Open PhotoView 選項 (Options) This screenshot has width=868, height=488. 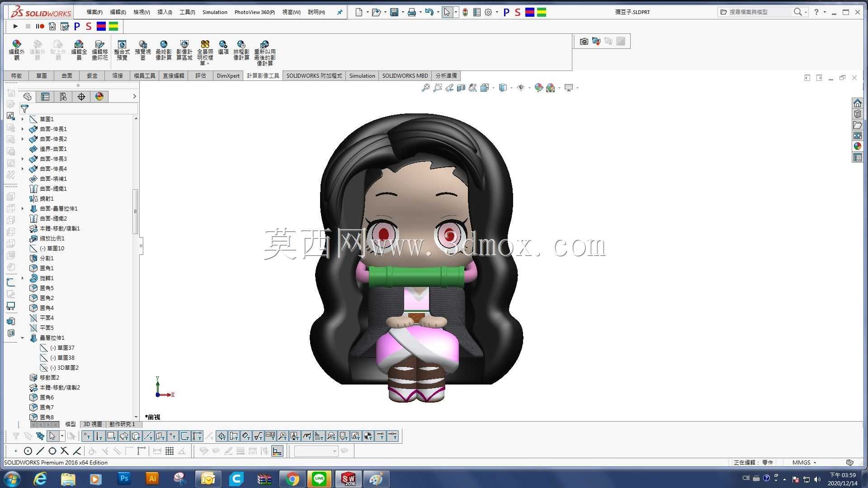point(223,47)
